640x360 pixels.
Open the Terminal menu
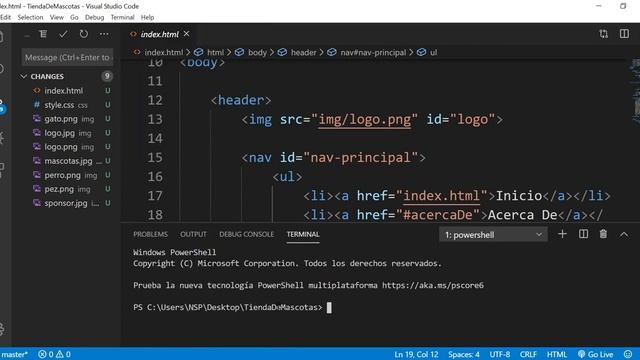tap(122, 17)
